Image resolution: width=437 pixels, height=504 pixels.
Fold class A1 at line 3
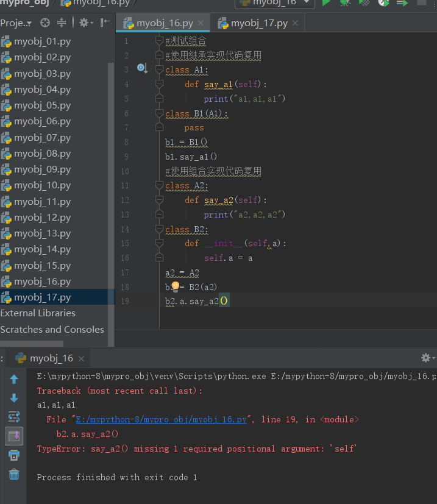click(x=159, y=69)
